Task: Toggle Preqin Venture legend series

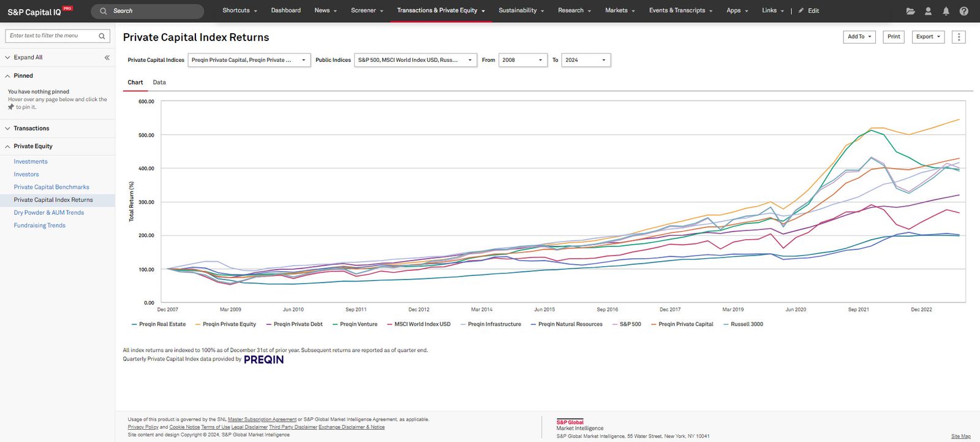Action: [355, 324]
